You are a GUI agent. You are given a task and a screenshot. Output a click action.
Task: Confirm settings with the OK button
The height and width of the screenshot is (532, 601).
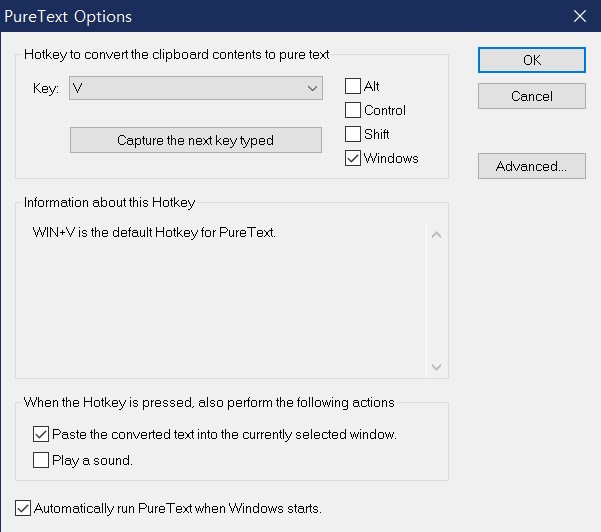coord(532,60)
